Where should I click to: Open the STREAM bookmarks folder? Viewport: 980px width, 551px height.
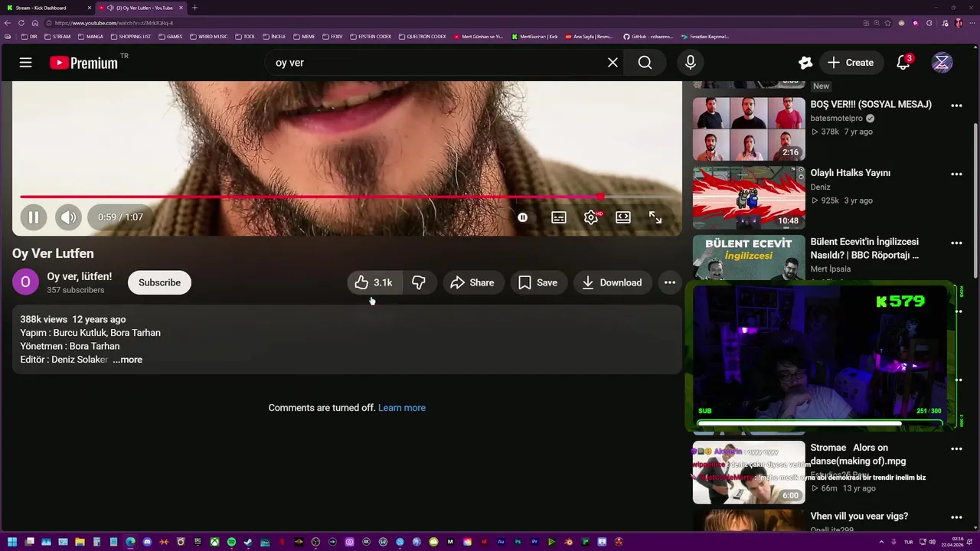coord(57,37)
